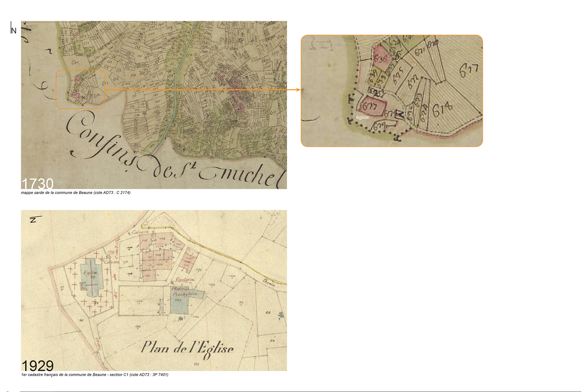
Task: Click the Plan de l'Eglise title text
Action: point(187,348)
